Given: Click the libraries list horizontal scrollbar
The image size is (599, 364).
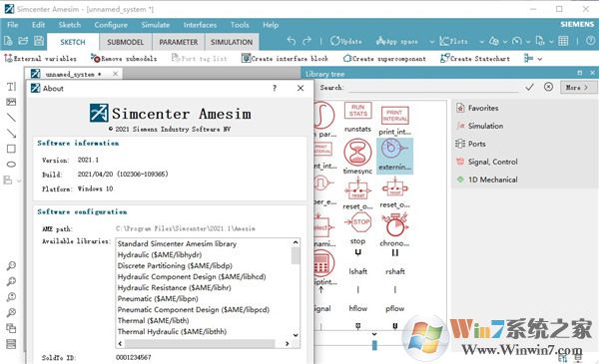Looking at the screenshot, I should (x=204, y=343).
